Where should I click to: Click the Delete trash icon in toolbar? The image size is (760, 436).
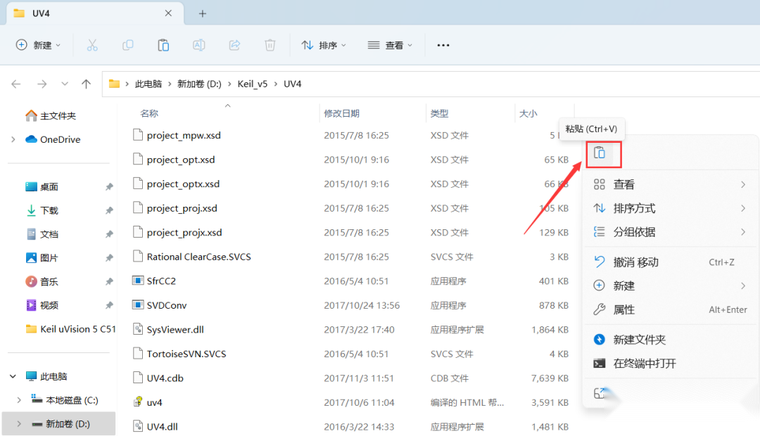(x=270, y=45)
